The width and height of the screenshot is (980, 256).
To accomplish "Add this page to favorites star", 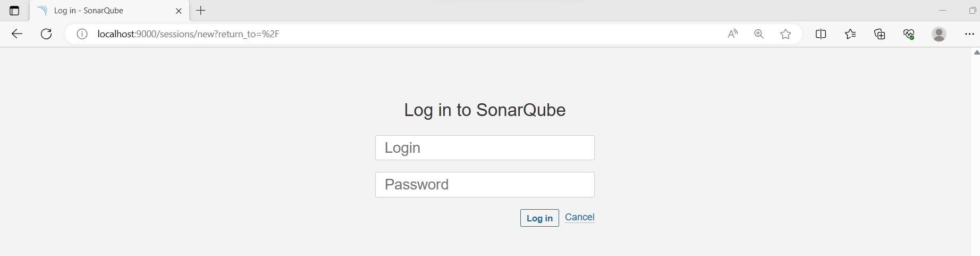I will (785, 34).
